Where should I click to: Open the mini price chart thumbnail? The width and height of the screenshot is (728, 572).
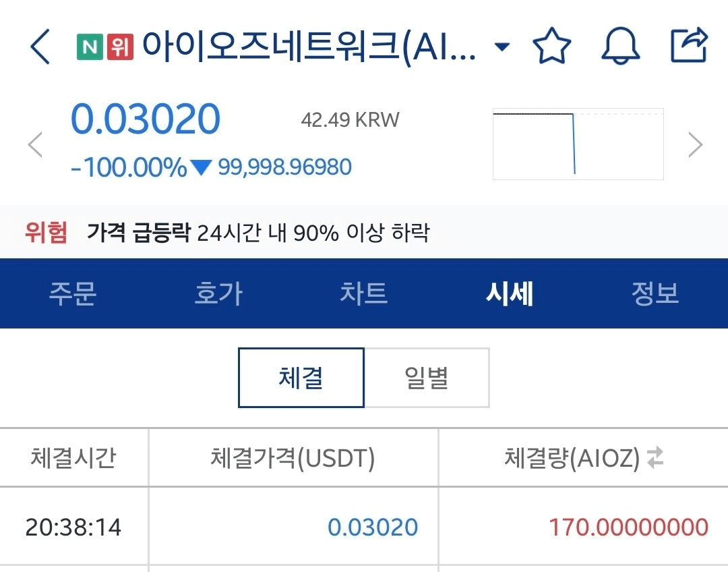(x=578, y=144)
